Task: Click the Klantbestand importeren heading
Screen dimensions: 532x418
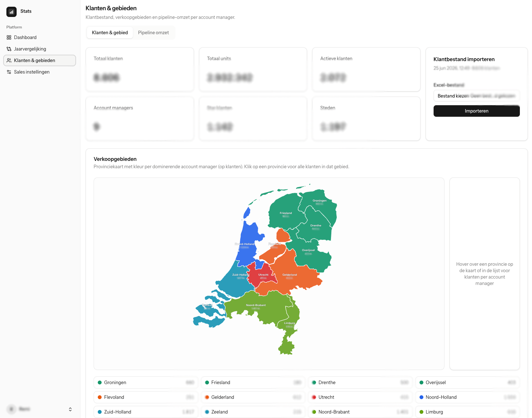Action: (x=464, y=59)
